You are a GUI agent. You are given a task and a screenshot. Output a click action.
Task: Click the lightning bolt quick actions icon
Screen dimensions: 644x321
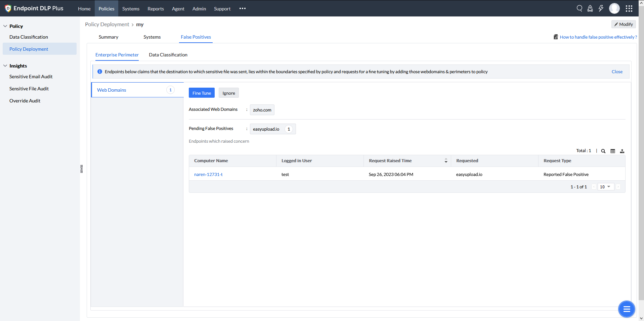pos(601,8)
